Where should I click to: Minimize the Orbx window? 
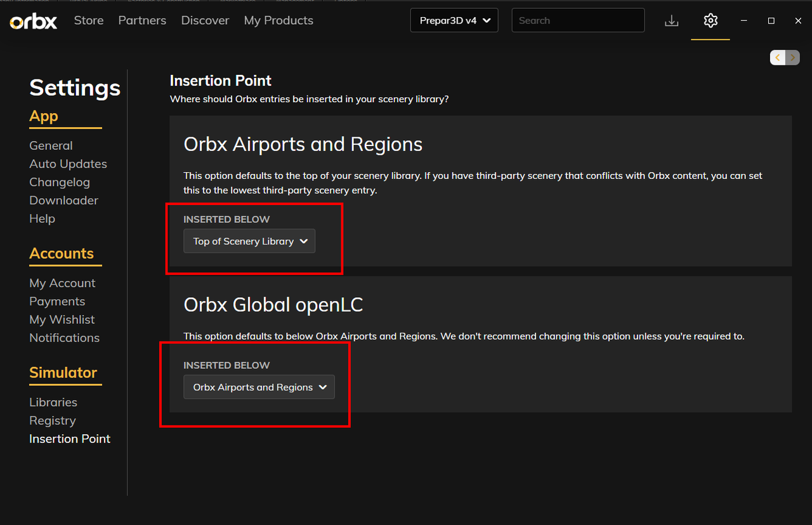tap(744, 21)
